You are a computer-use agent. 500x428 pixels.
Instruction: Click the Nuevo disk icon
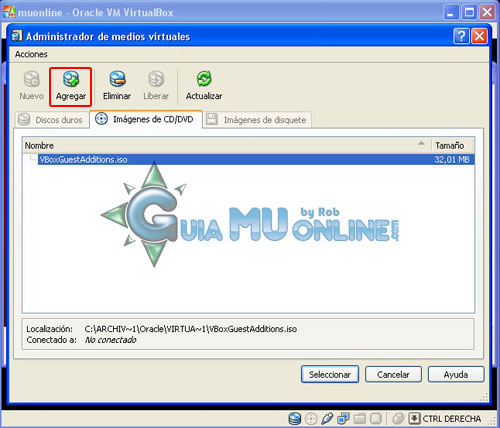32,79
